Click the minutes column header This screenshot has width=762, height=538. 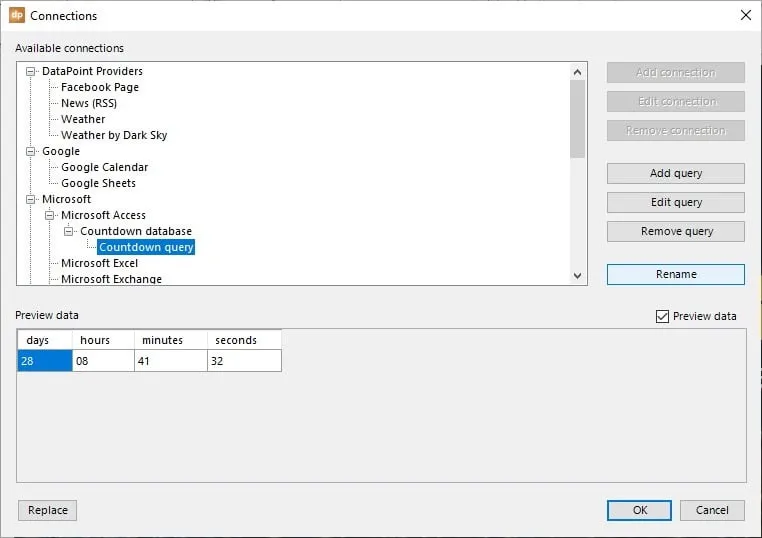(171, 340)
